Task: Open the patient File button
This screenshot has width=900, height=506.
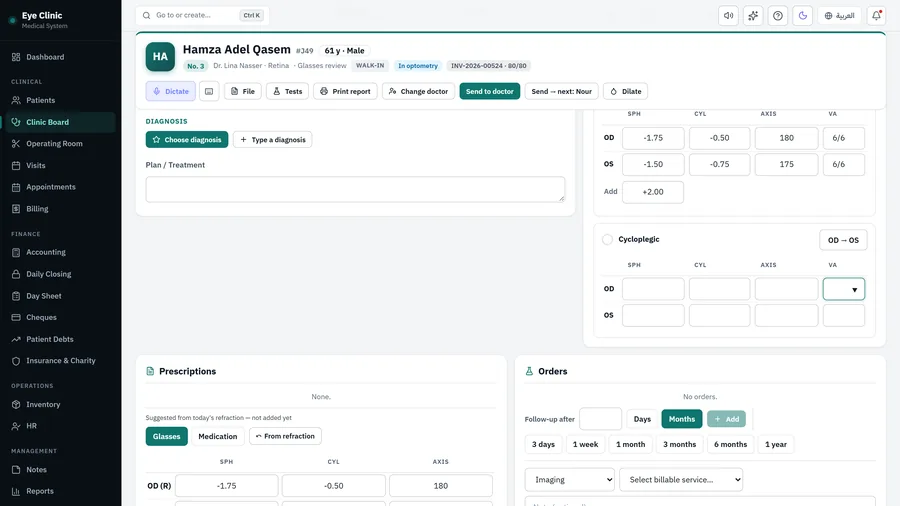Action: coord(243,91)
